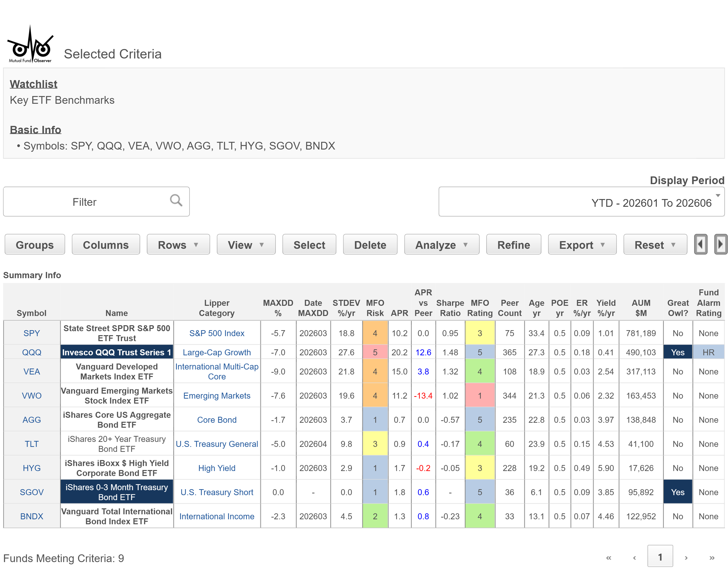Click the Watchlist heading
Viewport: 728px width, 579px height.
(33, 84)
